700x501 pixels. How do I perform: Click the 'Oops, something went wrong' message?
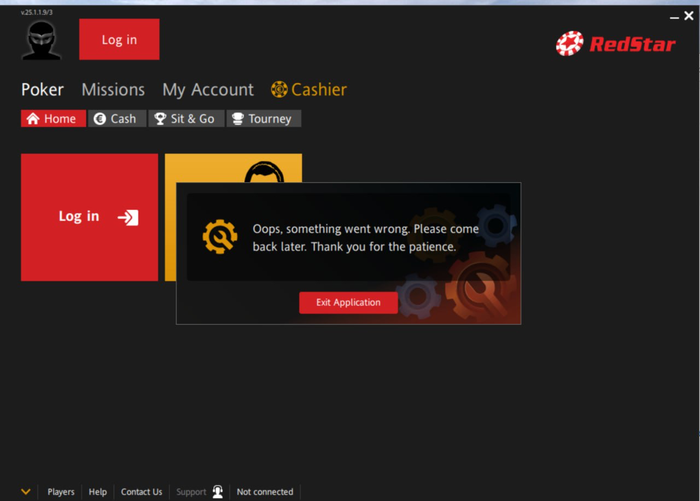[365, 238]
